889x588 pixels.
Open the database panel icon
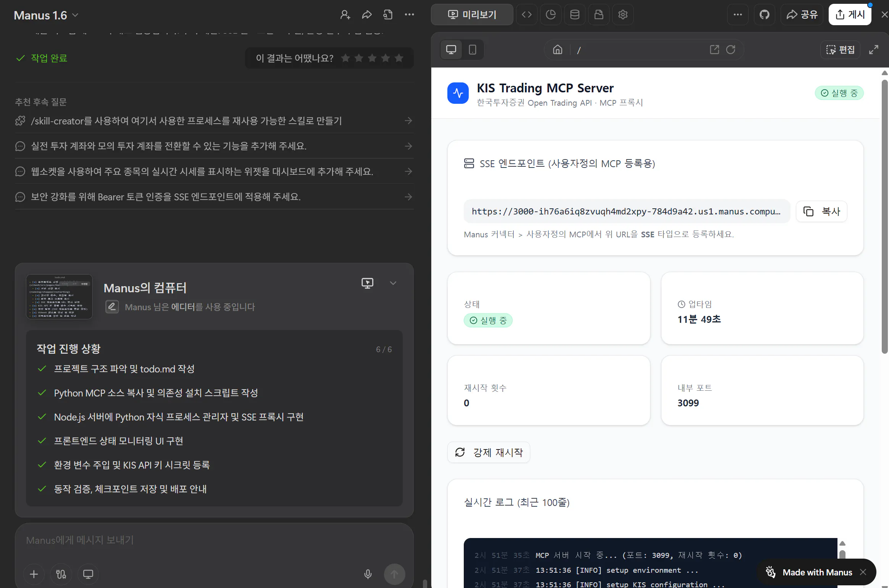(x=574, y=15)
